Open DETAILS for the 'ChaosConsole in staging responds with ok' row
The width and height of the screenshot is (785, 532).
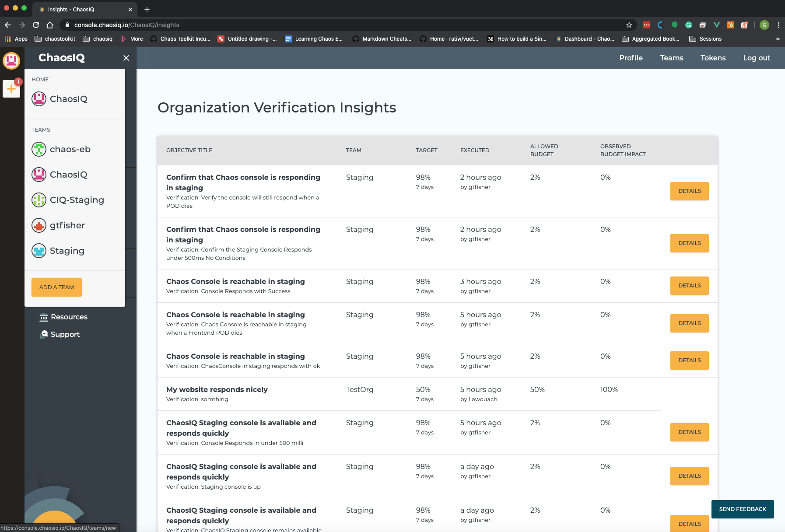pos(690,360)
